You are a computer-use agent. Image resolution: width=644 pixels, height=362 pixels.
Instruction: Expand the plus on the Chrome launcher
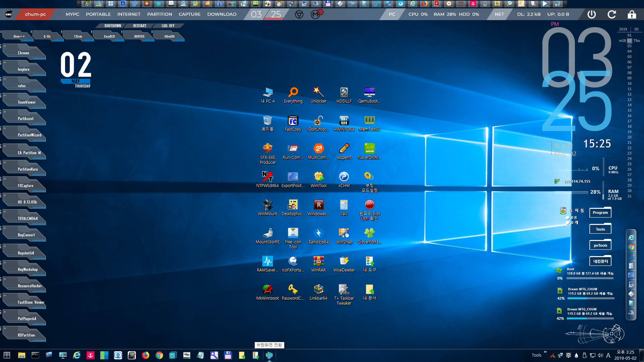pyautogui.click(x=5, y=46)
